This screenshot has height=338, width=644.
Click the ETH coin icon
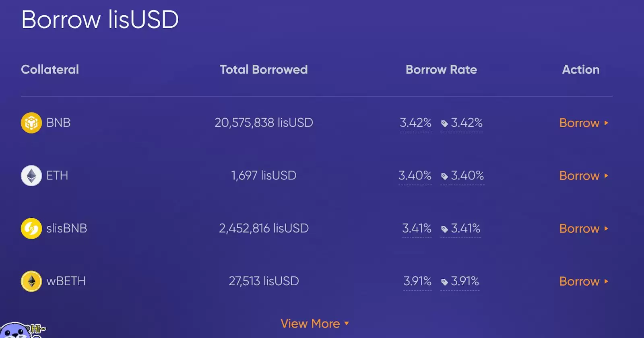(31, 175)
